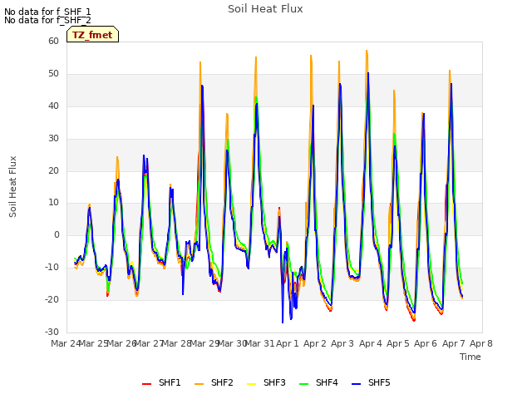Click the Apr 8 x-axis date label
The width and height of the screenshot is (532, 399).
pyautogui.click(x=481, y=343)
